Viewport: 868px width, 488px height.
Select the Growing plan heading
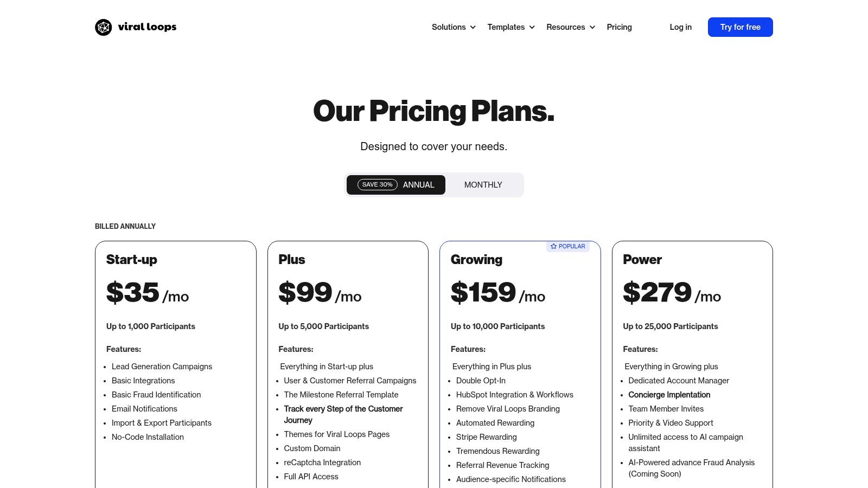click(x=476, y=260)
